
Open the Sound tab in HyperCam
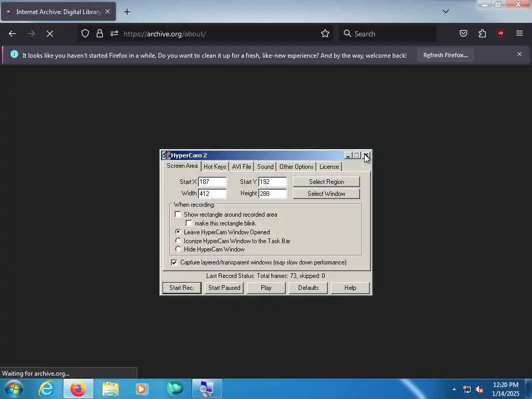point(265,167)
